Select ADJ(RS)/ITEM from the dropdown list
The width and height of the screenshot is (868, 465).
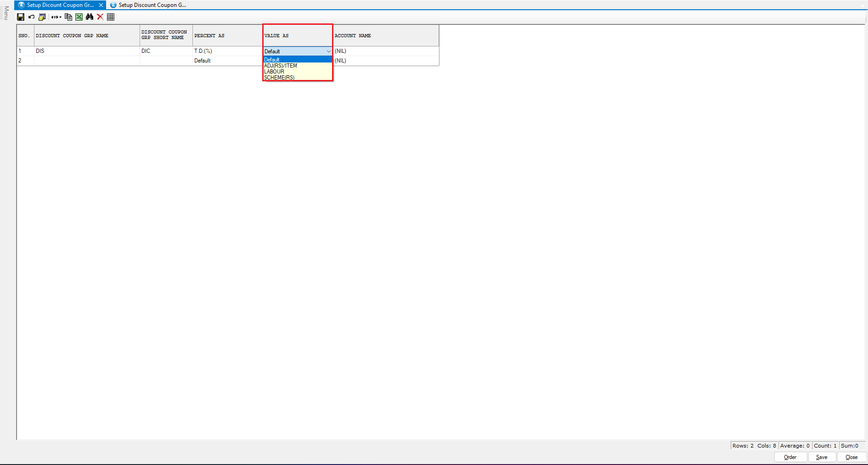pyautogui.click(x=281, y=66)
